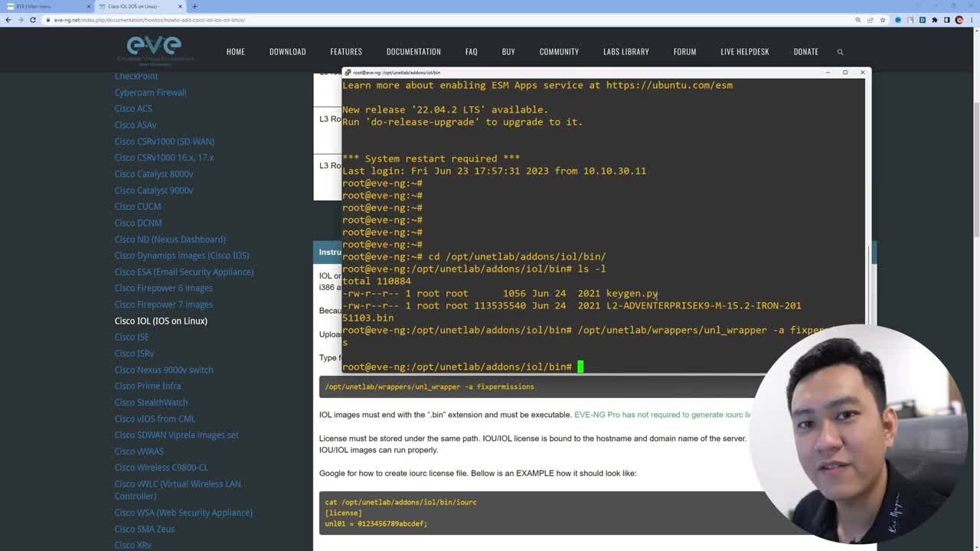Open Cisco ESA (Email Security Appliance) link
Viewport: 980px width, 551px height.
[x=184, y=272]
